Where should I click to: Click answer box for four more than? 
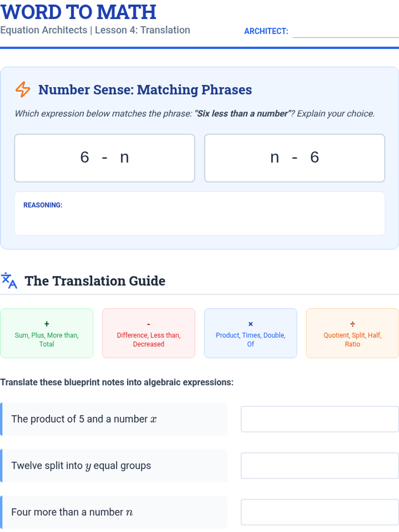320,512
